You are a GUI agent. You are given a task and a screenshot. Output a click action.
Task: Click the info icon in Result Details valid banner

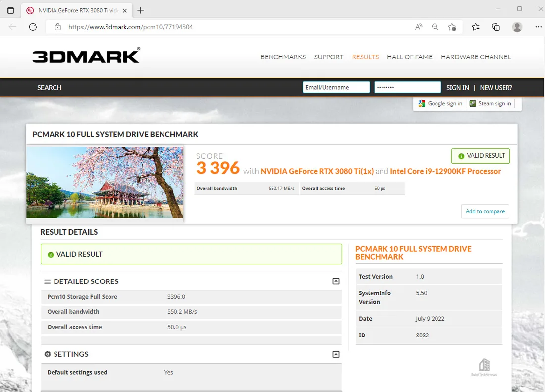tap(51, 255)
